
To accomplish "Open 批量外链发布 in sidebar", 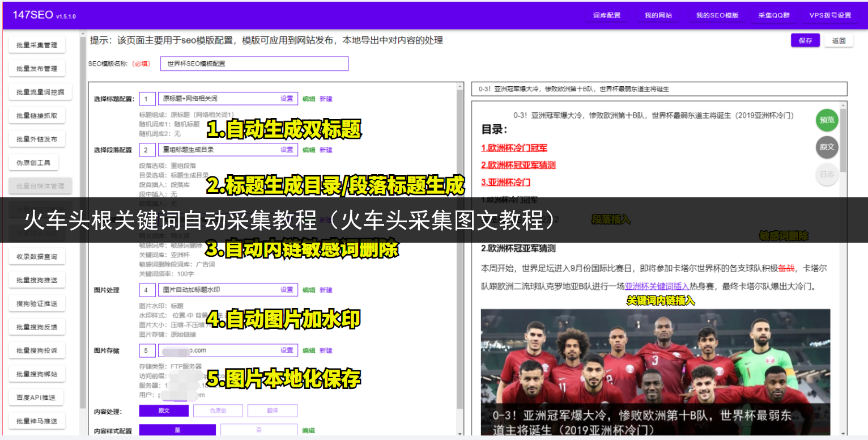I will click(x=37, y=139).
